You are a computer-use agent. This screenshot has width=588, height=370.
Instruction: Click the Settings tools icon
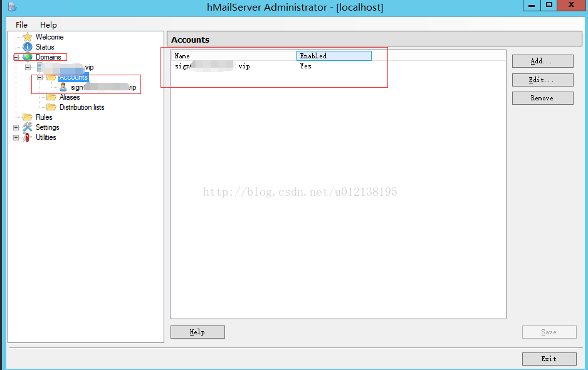[x=28, y=127]
